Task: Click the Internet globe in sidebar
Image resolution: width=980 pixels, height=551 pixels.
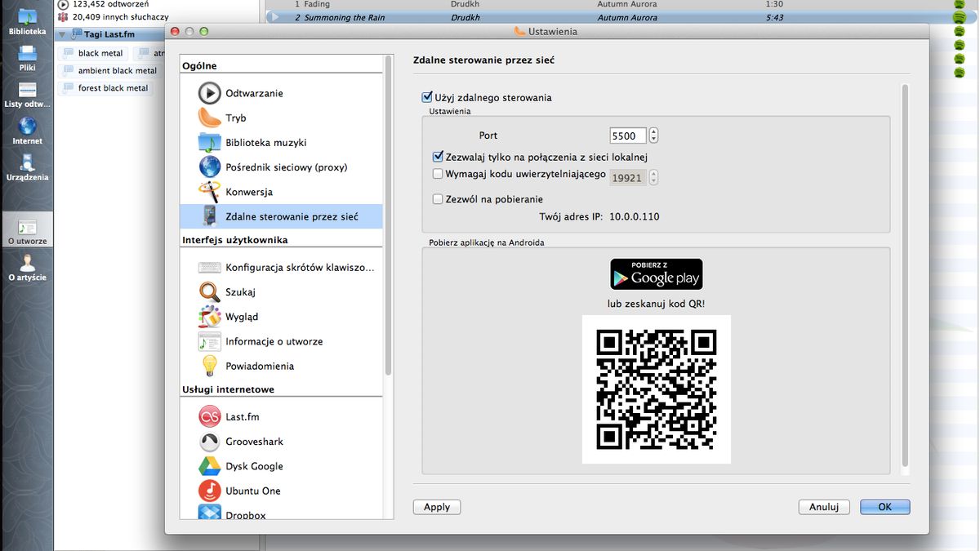Action: (x=27, y=127)
